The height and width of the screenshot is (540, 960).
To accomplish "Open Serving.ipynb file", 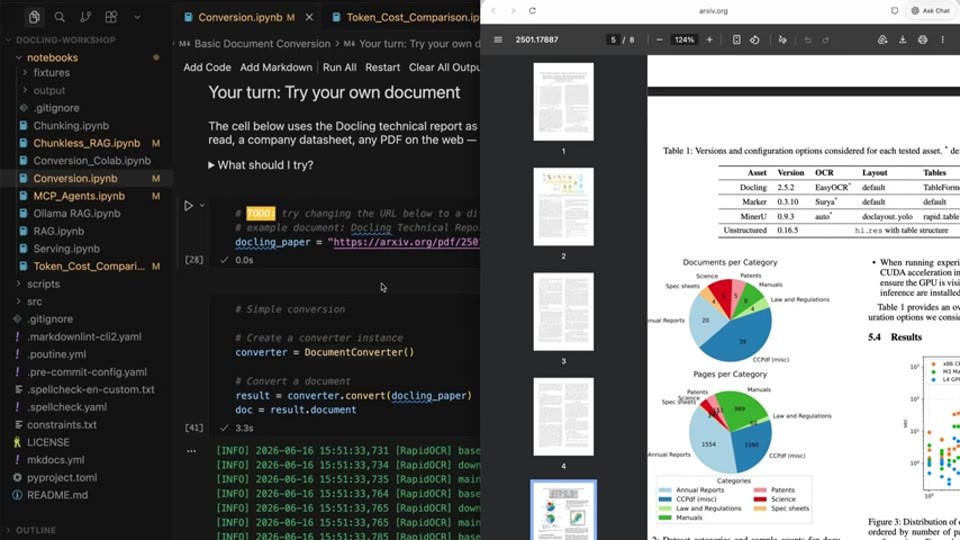I will [66, 249].
